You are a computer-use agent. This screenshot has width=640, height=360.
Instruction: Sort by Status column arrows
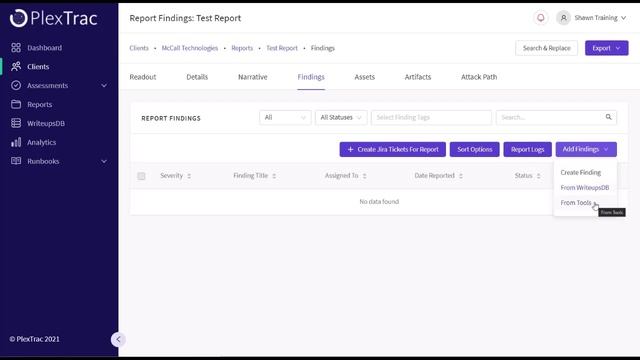coord(539,176)
